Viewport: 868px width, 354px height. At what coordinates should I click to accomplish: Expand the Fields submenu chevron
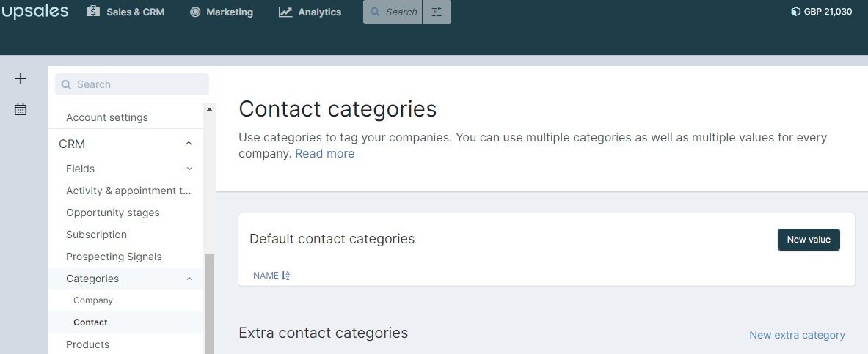pos(189,169)
